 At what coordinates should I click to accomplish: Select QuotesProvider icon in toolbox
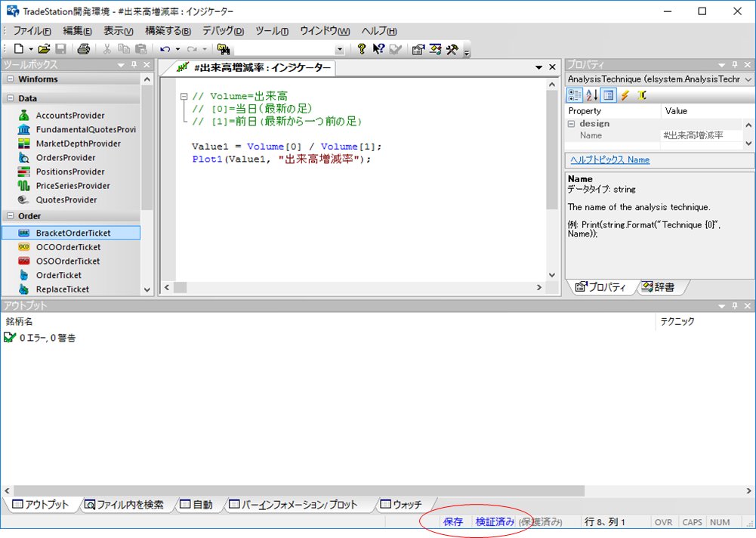click(x=23, y=199)
